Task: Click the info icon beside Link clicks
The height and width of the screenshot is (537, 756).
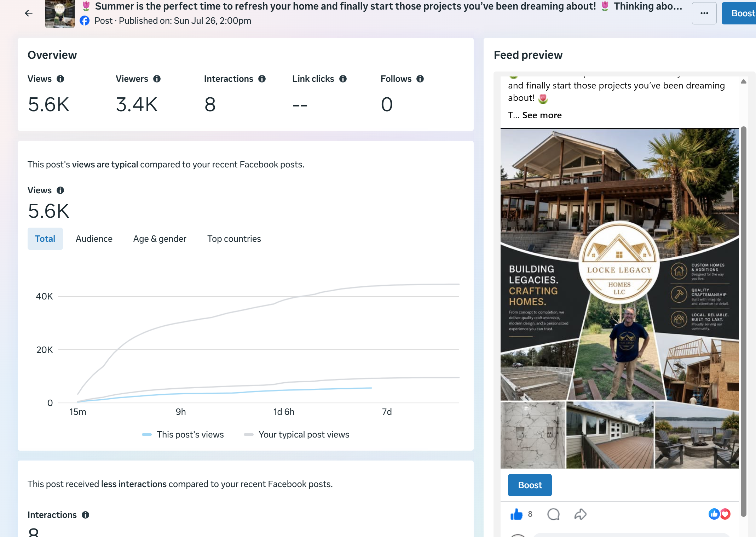Action: tap(343, 79)
